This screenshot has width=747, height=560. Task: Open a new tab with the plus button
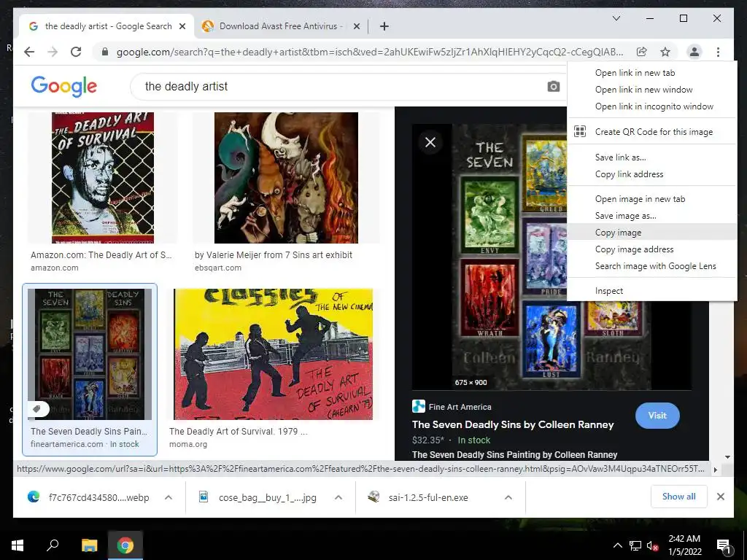coord(384,26)
